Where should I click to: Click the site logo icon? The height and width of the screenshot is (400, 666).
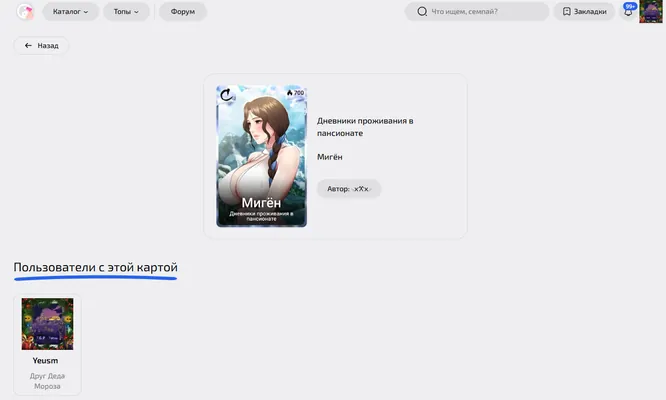click(x=25, y=11)
